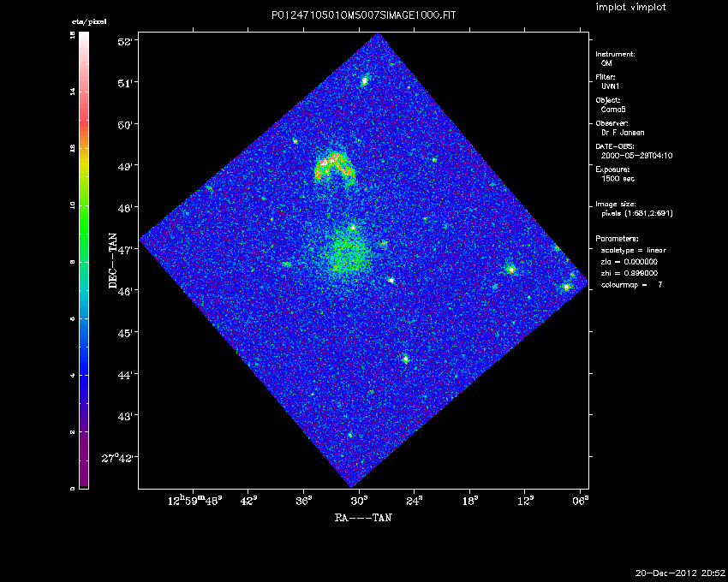Click the 43' declination tick label
This screenshot has width=728, height=582.
tap(125, 416)
